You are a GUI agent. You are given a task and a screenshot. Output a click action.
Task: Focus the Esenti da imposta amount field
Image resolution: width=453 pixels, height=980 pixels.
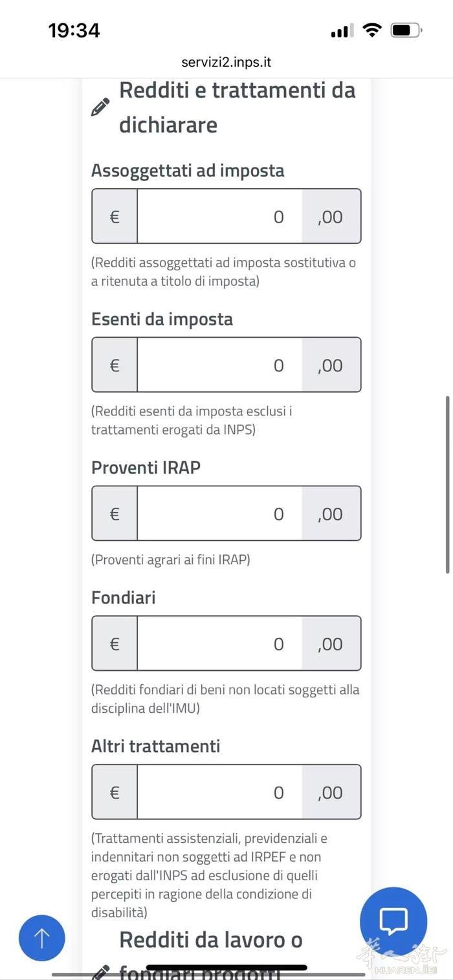[x=219, y=365]
